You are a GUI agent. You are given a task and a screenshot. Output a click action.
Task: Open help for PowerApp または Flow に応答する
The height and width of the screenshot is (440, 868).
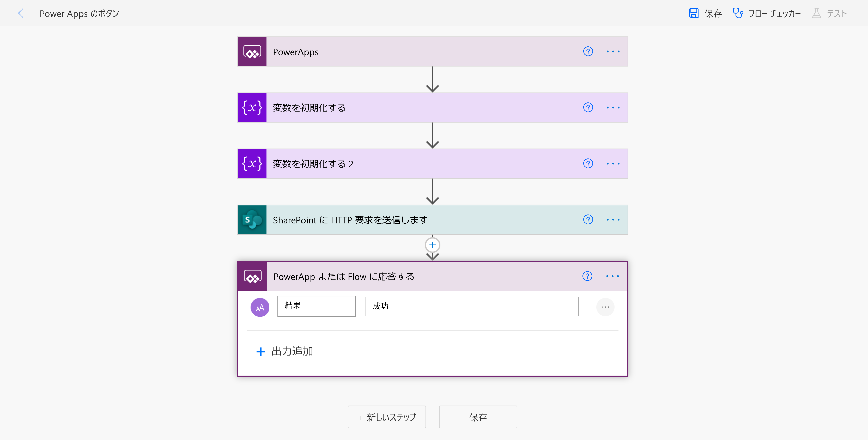click(x=587, y=276)
